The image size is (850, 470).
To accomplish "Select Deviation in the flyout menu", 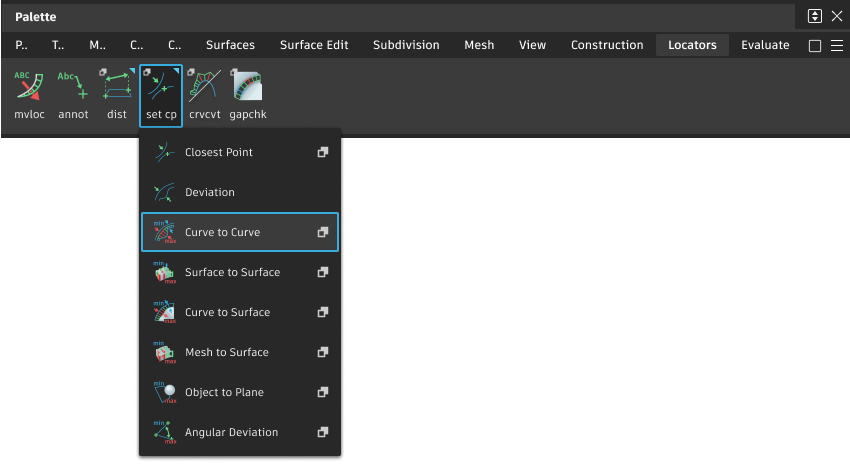I will click(x=210, y=192).
